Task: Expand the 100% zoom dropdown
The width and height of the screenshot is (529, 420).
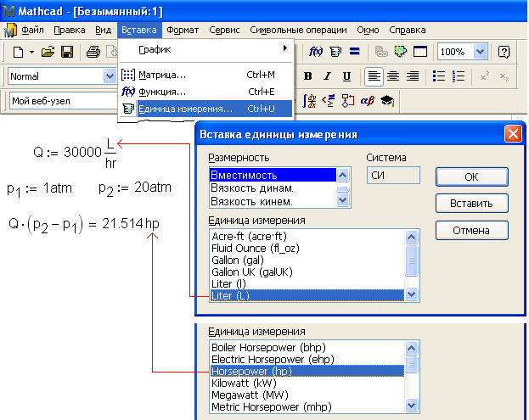Action: (480, 52)
